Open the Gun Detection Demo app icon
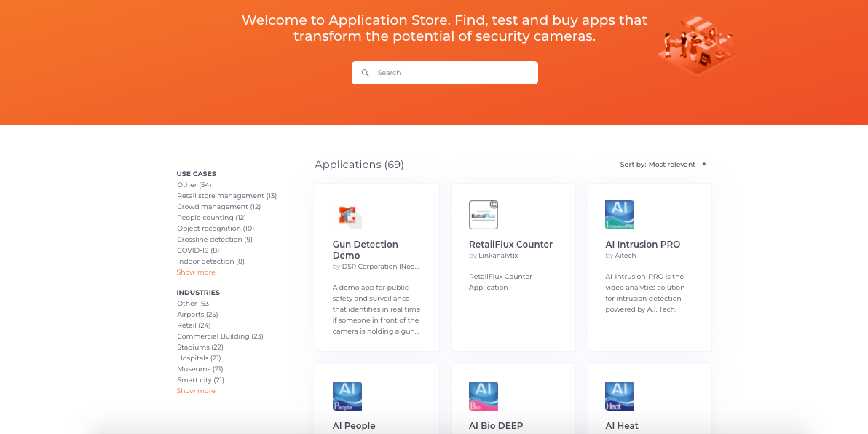Image resolution: width=868 pixels, height=434 pixels. click(x=347, y=216)
